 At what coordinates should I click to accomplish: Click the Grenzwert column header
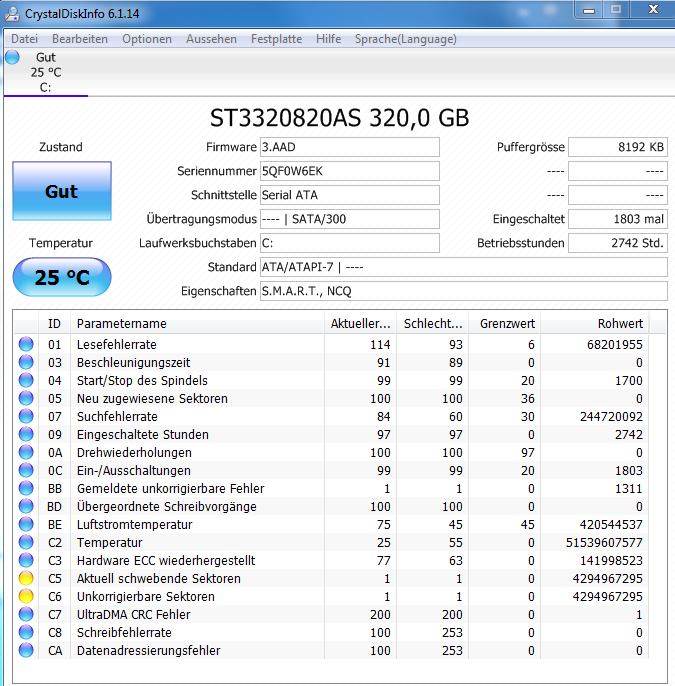505,324
